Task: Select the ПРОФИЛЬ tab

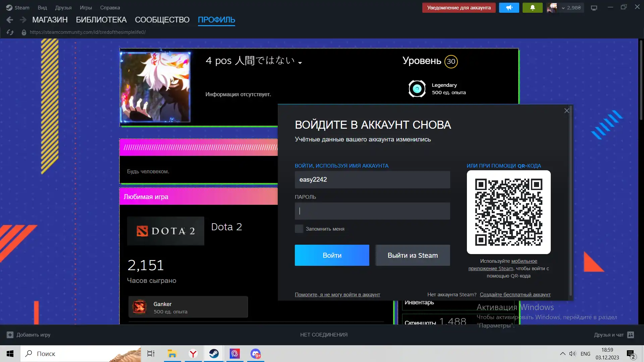Action: [216, 20]
